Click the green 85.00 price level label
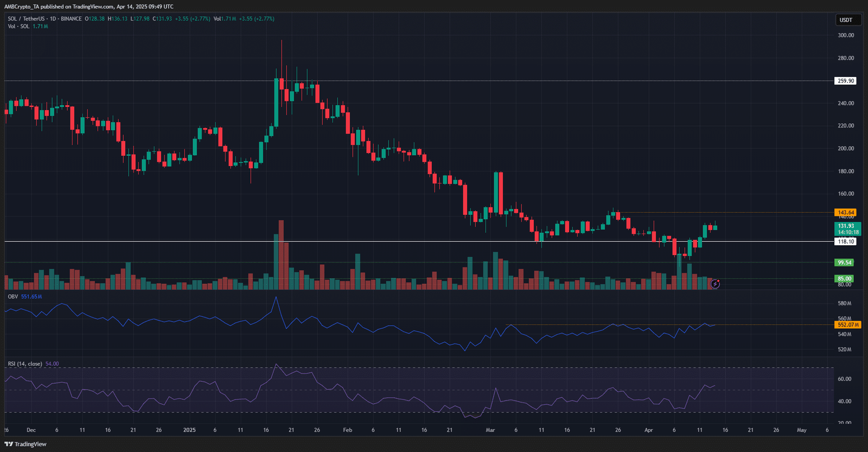The width and height of the screenshot is (868, 452). pyautogui.click(x=844, y=278)
